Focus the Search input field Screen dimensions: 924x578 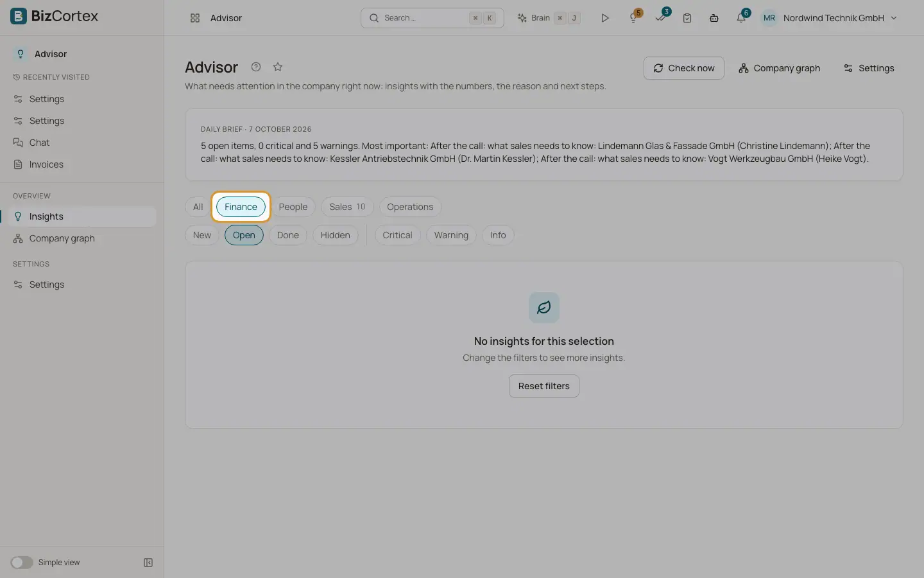432,18
